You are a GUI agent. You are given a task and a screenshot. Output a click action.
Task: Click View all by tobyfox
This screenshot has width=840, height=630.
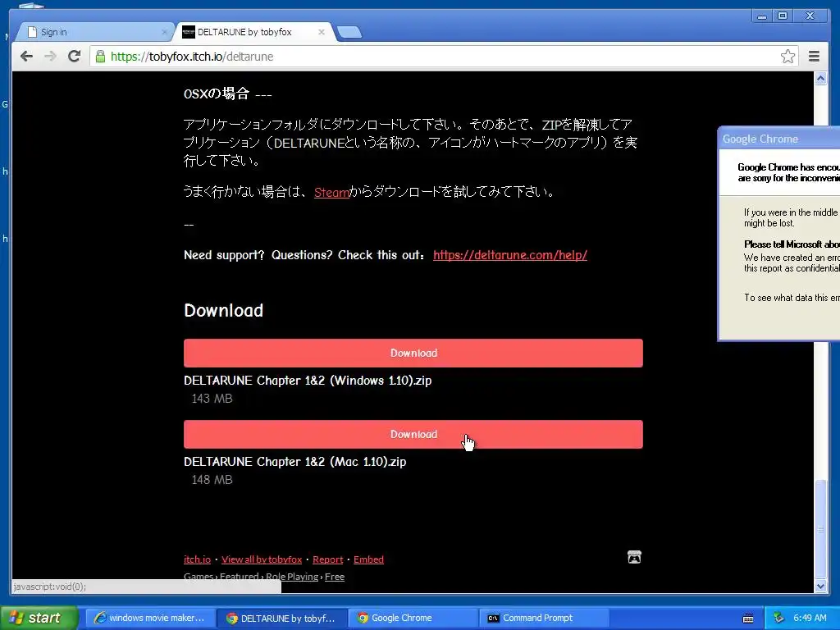pos(262,559)
